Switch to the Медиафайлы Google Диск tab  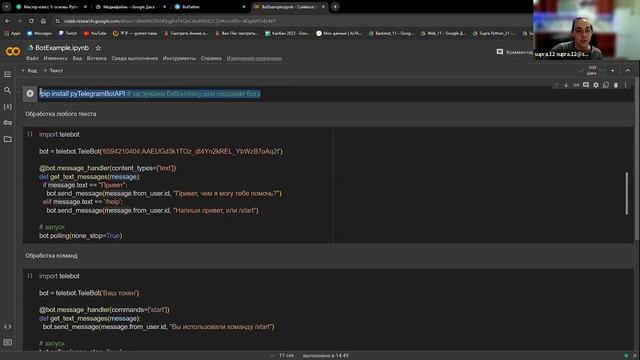point(131,7)
